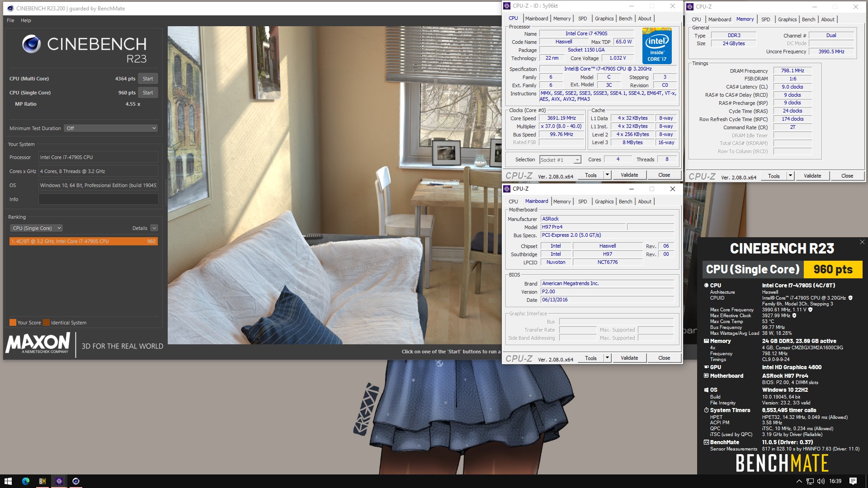
Task: Open SPD tab in CPU-Z 5y96kt window
Action: (x=583, y=19)
